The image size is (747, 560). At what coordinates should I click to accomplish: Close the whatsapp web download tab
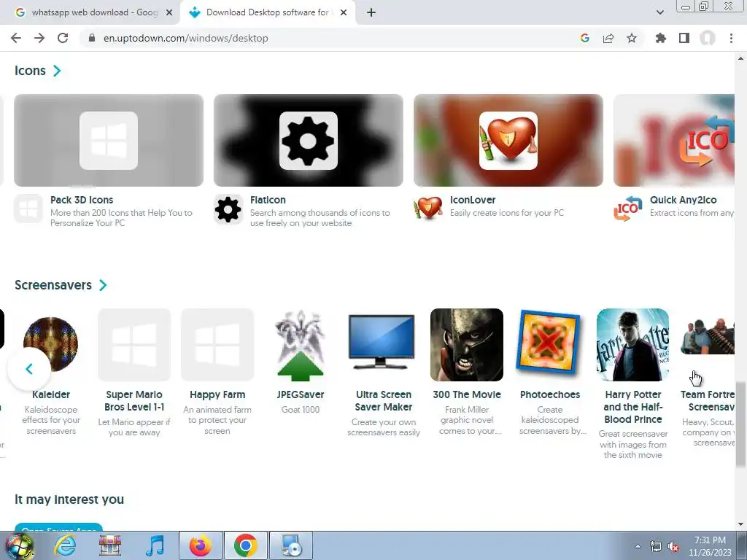click(169, 13)
